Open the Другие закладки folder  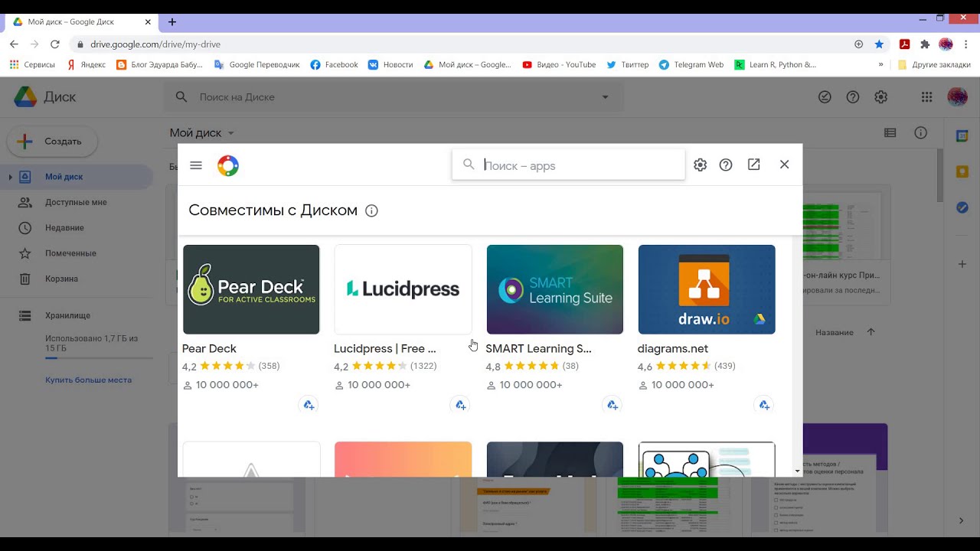934,65
